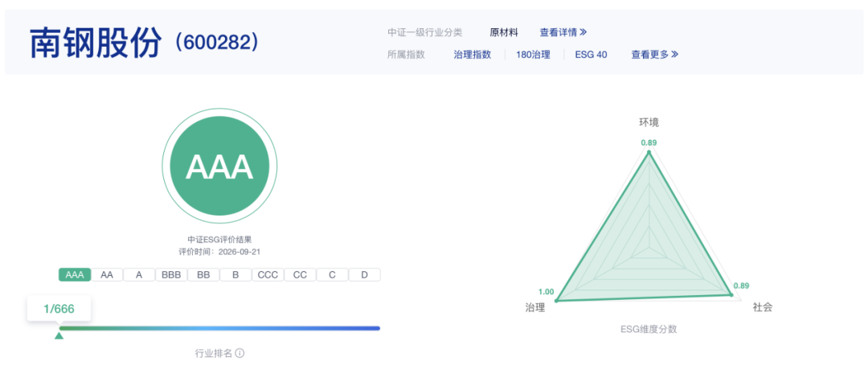Open the 查看更多 indices link

[x=655, y=54]
